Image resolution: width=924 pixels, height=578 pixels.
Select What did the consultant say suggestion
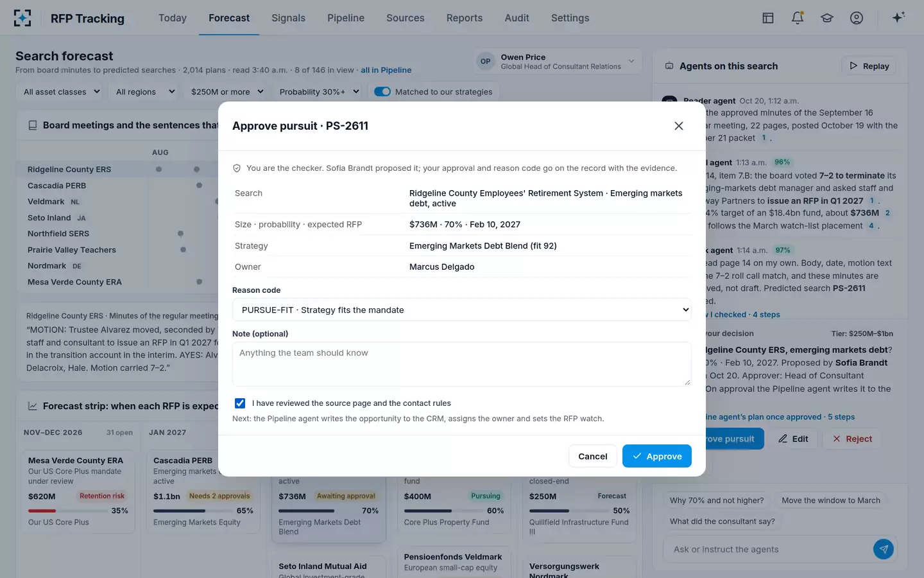pyautogui.click(x=723, y=521)
